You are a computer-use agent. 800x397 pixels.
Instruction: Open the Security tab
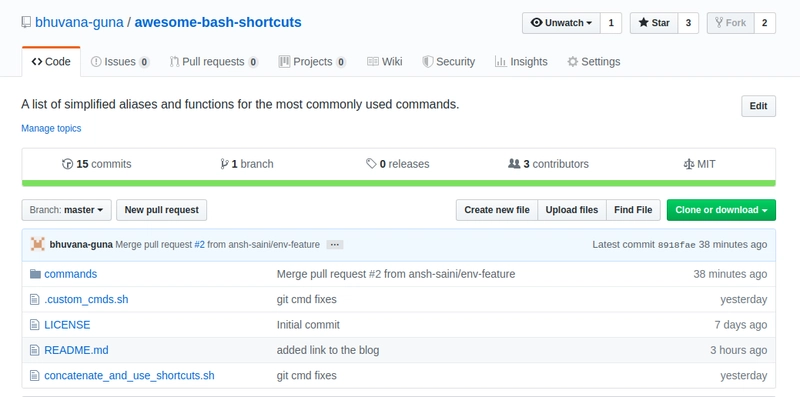pyautogui.click(x=448, y=62)
